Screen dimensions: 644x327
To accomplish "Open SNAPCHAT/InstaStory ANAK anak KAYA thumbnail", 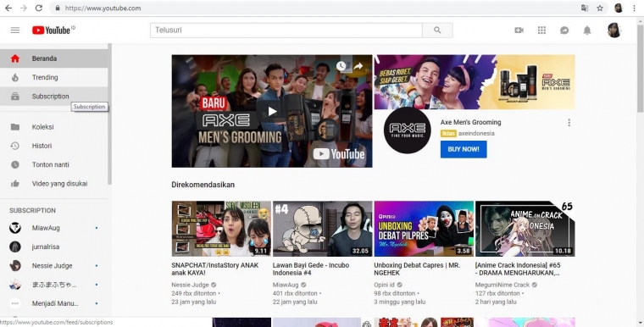I will tap(221, 229).
